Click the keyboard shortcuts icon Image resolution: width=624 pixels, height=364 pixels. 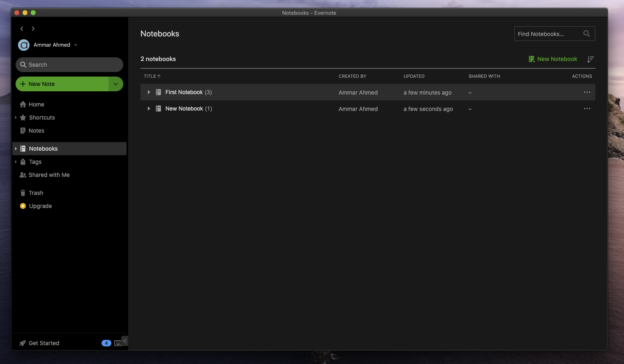118,343
